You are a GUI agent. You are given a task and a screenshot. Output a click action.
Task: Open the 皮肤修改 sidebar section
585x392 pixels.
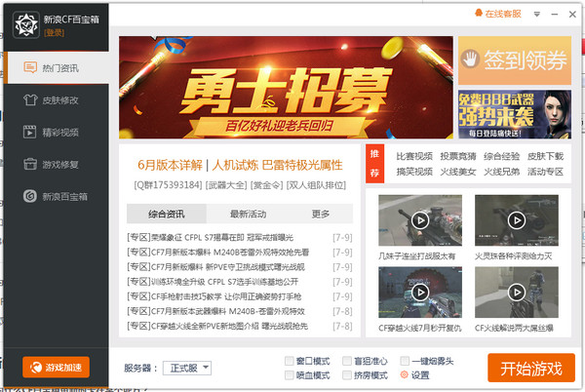57,100
